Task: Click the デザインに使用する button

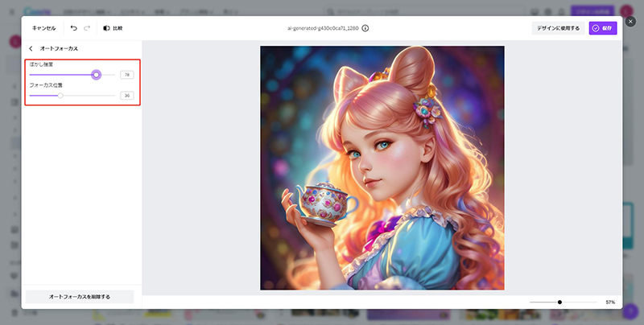Action: [559, 28]
